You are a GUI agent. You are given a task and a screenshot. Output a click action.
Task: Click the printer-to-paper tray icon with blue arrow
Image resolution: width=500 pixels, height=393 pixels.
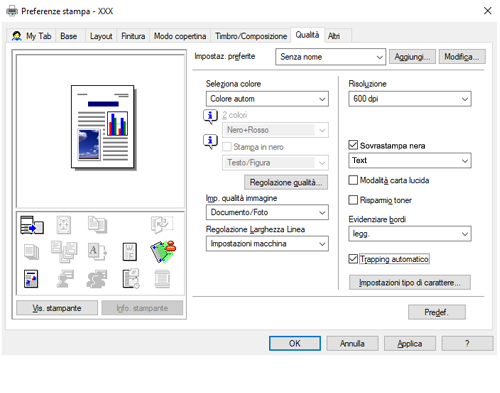coord(32,225)
